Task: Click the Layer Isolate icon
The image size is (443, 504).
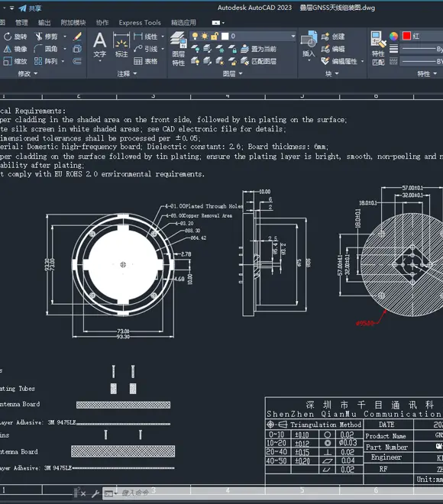Action: click(x=208, y=49)
